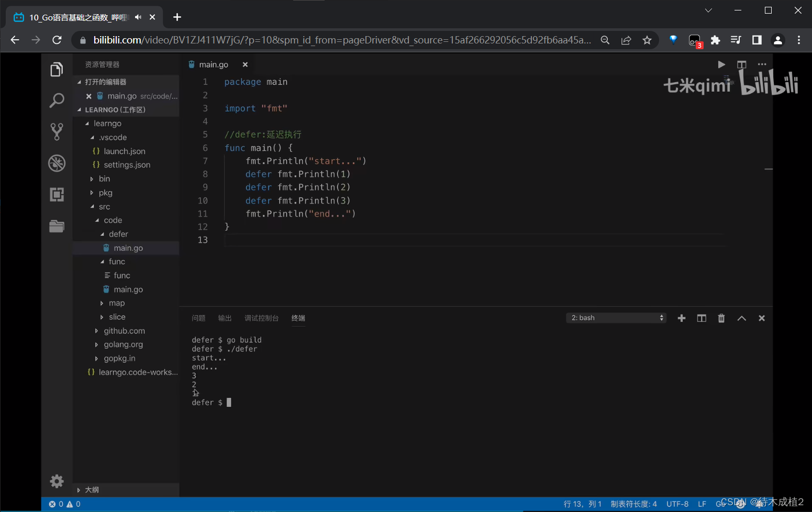Image resolution: width=812 pixels, height=512 pixels.
Task: Open the Source Control branch icon
Action: (x=57, y=131)
